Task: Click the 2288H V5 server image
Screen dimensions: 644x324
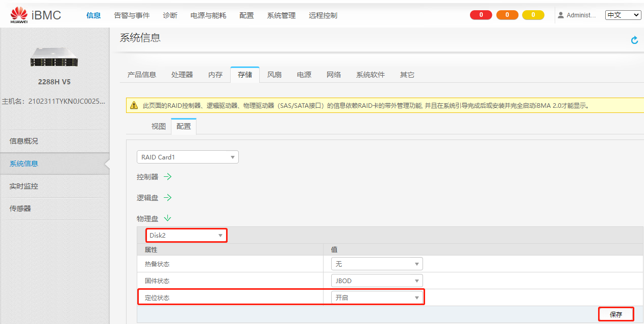Action: 54,57
